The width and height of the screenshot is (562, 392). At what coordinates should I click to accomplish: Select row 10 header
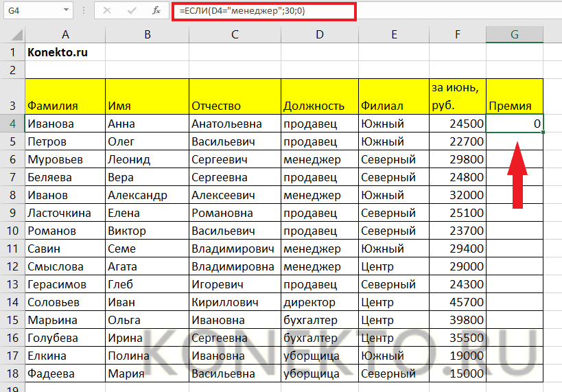coord(12,231)
